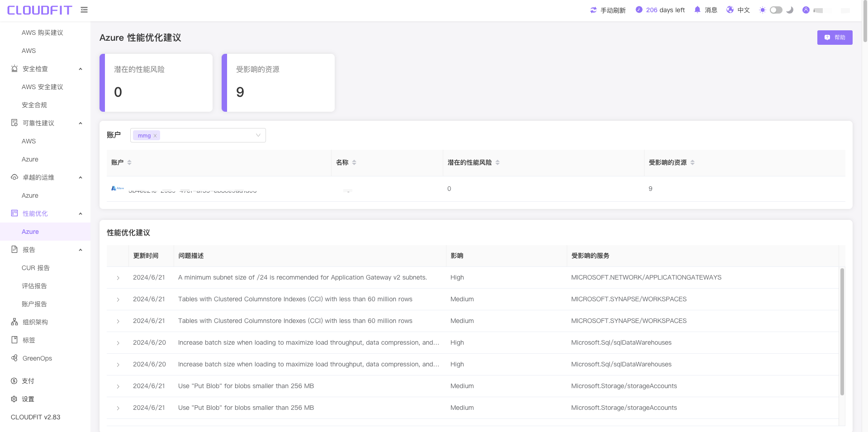Expand the Application Gateway subnet recommendation row
The image size is (868, 432).
click(118, 278)
